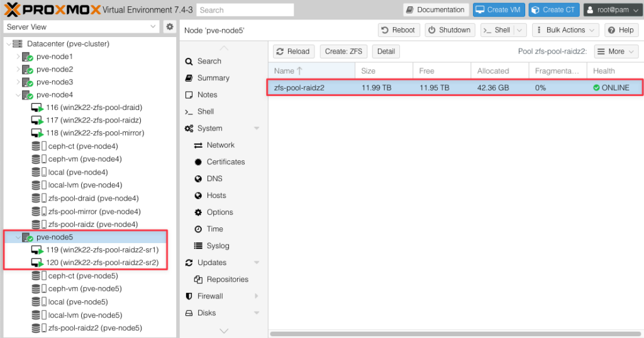Click the horizontal scrollbar under the table
This screenshot has width=644, height=338.
click(455, 334)
